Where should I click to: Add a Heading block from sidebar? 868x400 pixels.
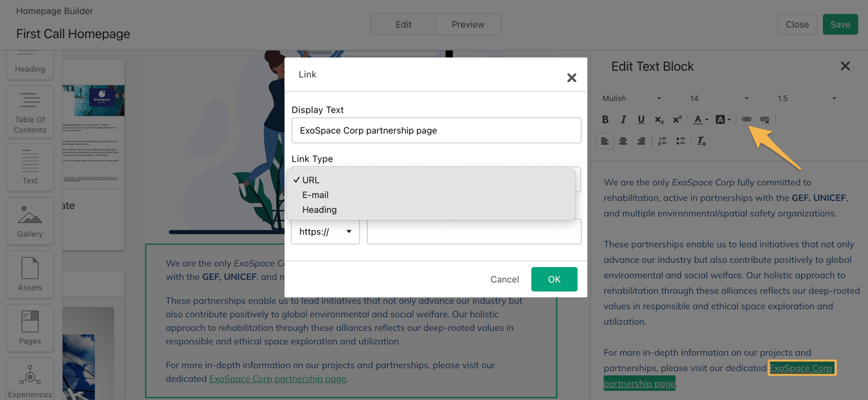30,65
